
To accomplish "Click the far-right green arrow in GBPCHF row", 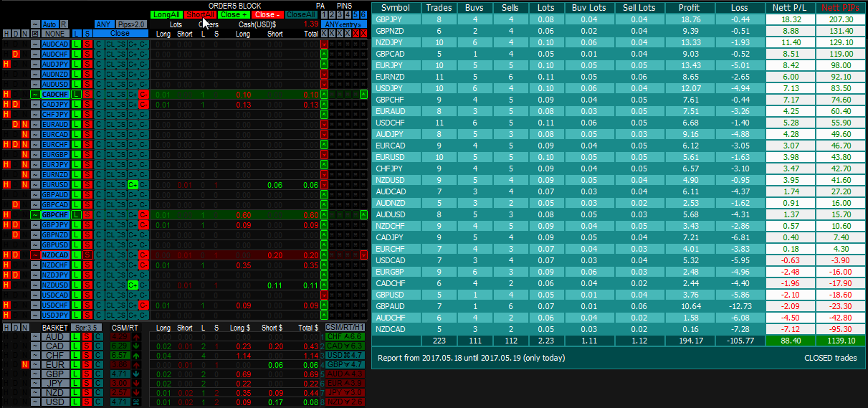I will pyautogui.click(x=363, y=214).
